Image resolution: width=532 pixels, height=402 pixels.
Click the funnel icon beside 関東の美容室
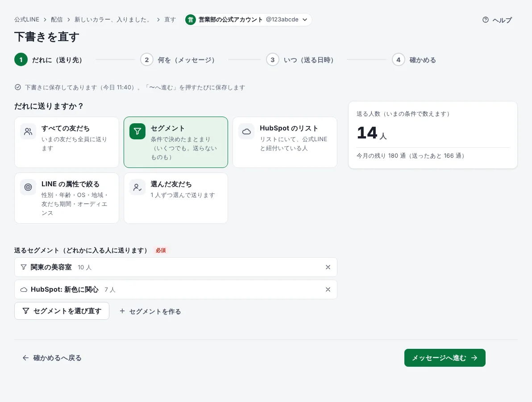click(x=23, y=267)
